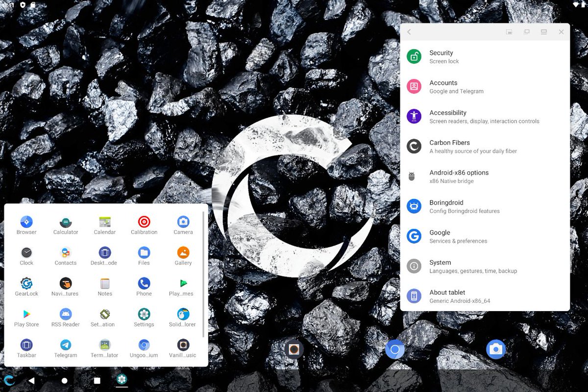Click the Android back navigation button
This screenshot has width=588, height=392.
(31, 380)
